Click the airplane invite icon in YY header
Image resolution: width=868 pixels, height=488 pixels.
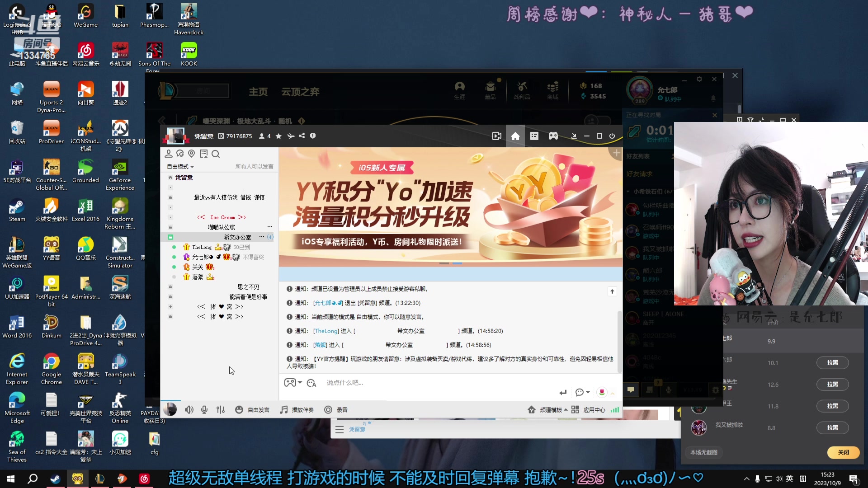[x=291, y=136]
